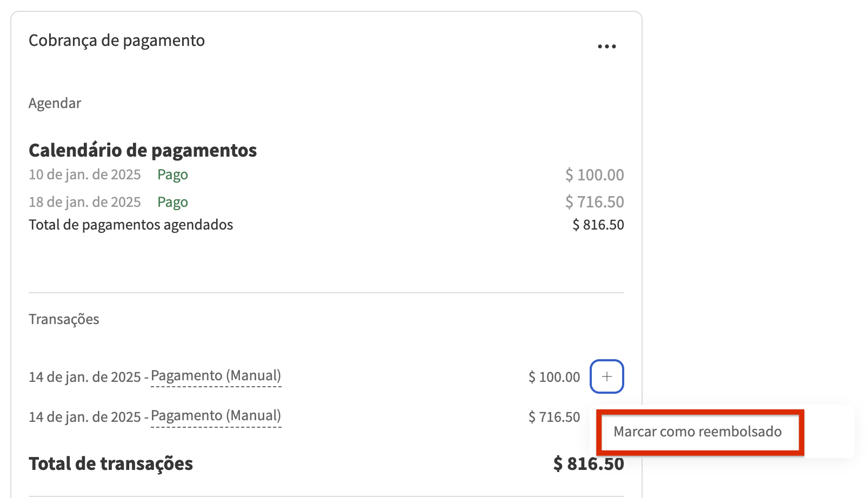Viewport: 868px width, 498px height.
Task: Click Pago status for 10 de jan. payment
Action: click(172, 175)
